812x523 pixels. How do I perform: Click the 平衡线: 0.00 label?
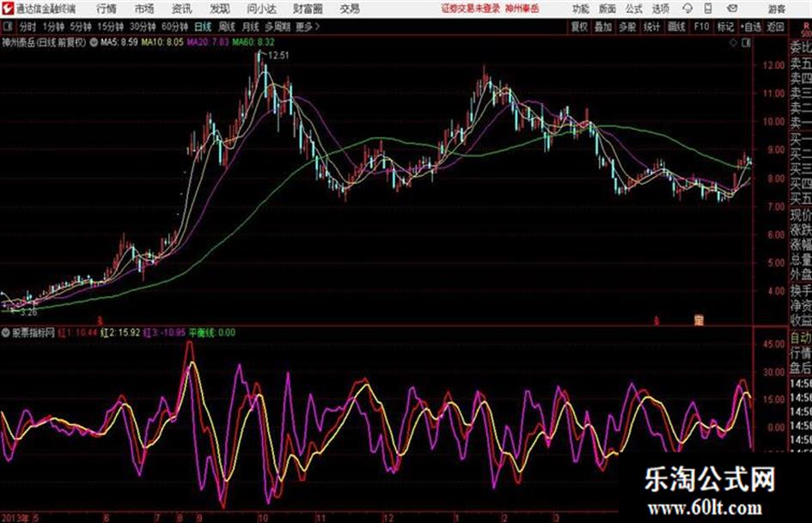tap(211, 332)
